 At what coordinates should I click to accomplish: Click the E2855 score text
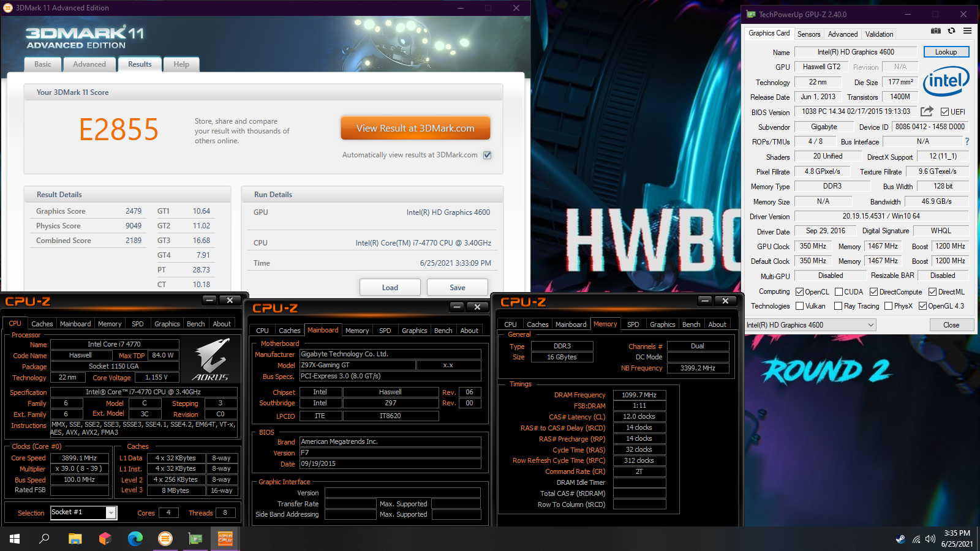coord(119,129)
